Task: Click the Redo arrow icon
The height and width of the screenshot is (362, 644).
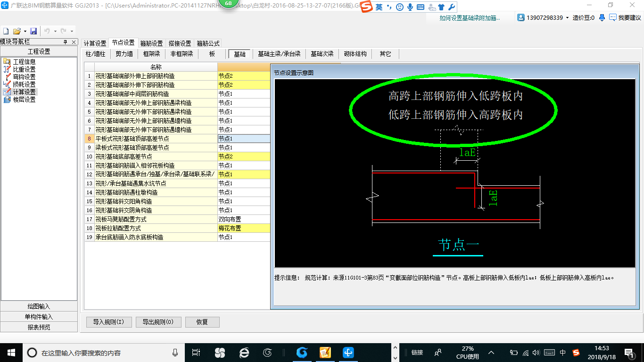Action: [63, 31]
